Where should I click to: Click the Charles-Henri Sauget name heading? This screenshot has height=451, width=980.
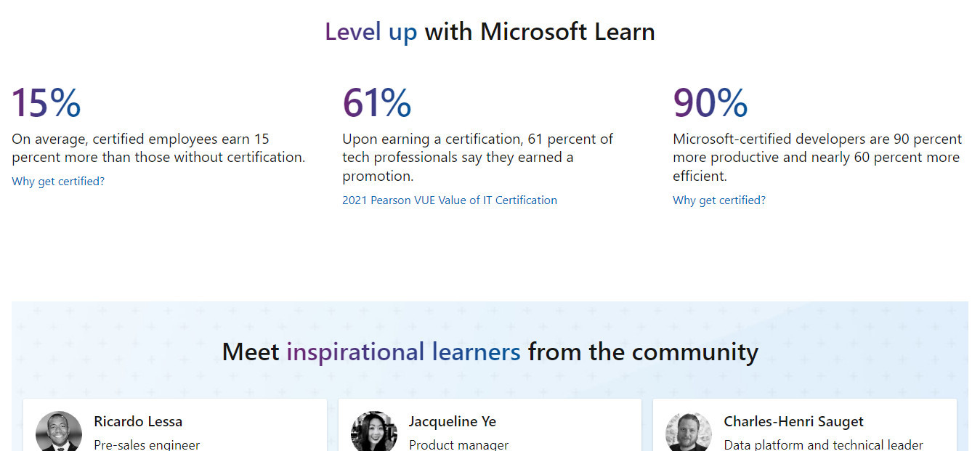tap(794, 421)
